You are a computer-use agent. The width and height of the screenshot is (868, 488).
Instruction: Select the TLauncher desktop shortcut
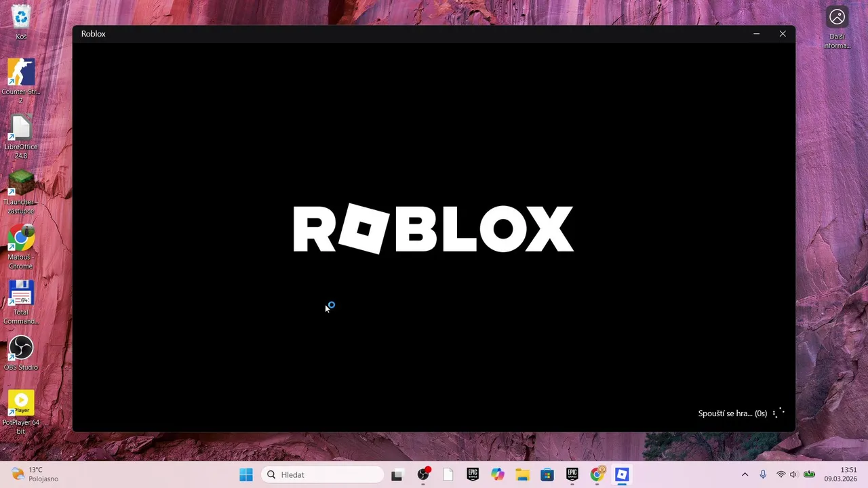(21, 192)
